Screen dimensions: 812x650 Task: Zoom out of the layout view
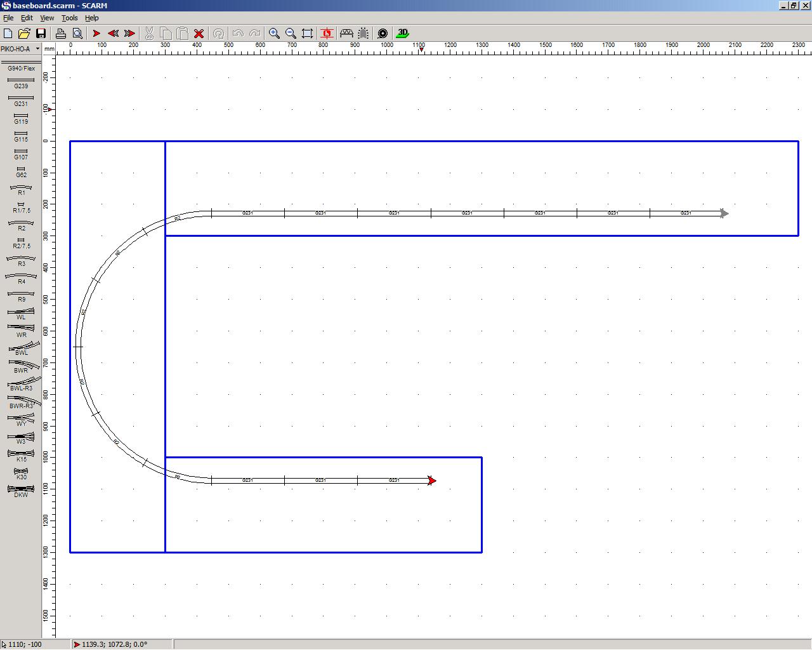291,33
